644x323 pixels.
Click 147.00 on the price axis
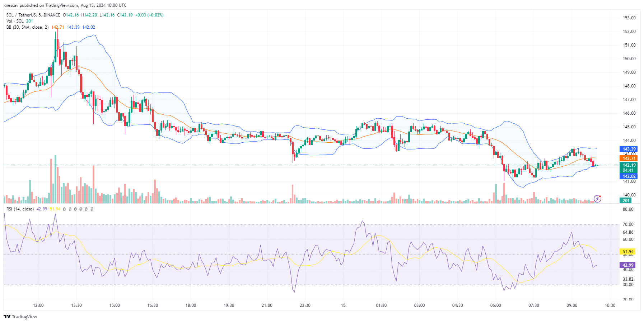coord(629,100)
